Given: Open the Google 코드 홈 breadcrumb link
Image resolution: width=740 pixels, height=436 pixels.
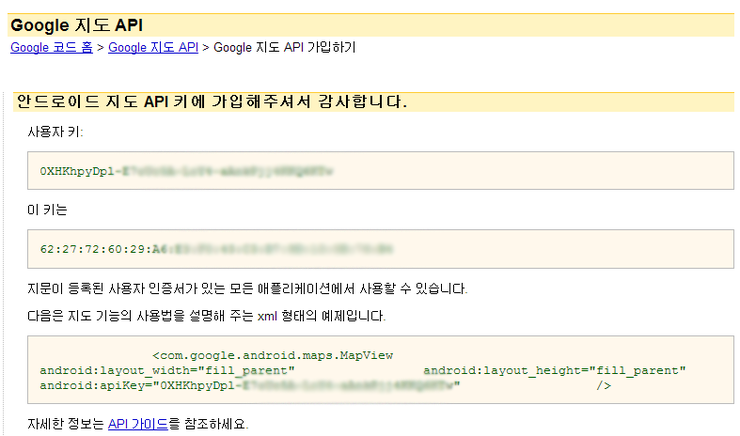Looking at the screenshot, I should pos(51,47).
